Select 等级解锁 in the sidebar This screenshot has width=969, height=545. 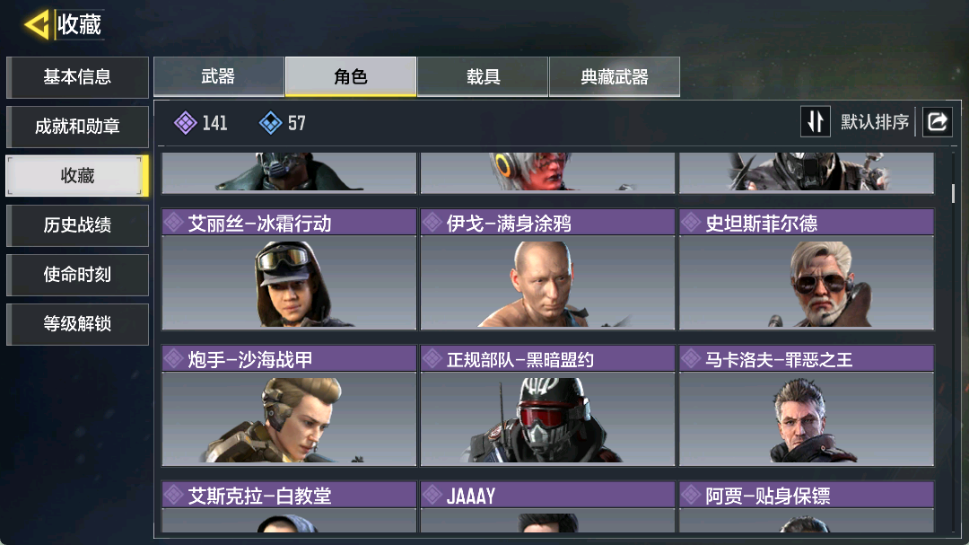click(77, 324)
